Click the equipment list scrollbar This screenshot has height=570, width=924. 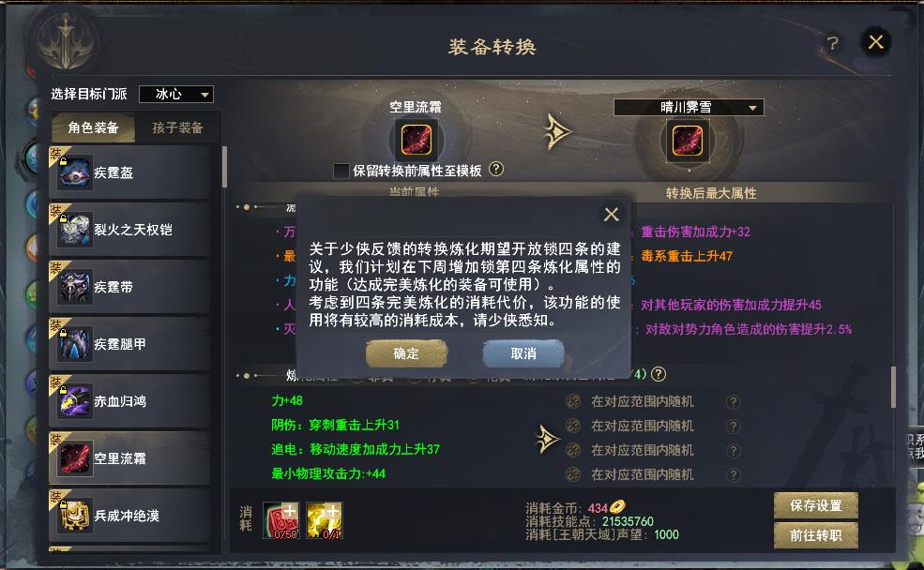(224, 167)
